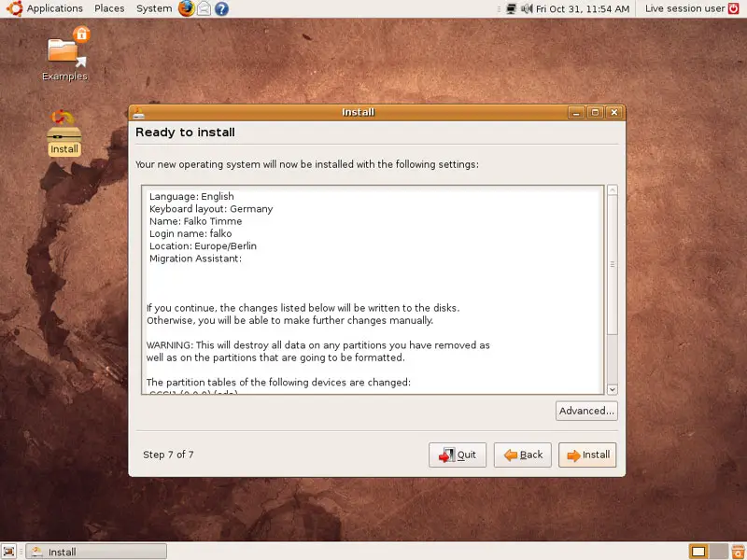747x560 pixels.
Task: Click the 'Login name: falko' line
Action: pos(190,233)
